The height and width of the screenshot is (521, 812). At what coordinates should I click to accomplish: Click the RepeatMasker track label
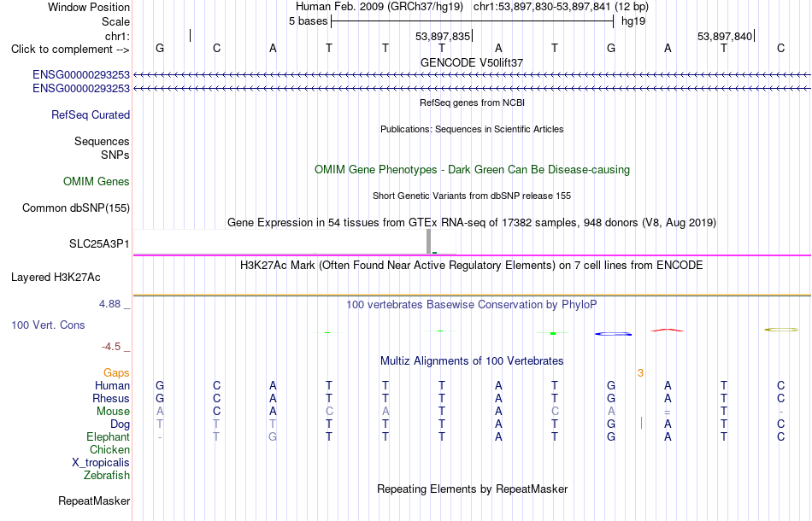click(x=94, y=501)
